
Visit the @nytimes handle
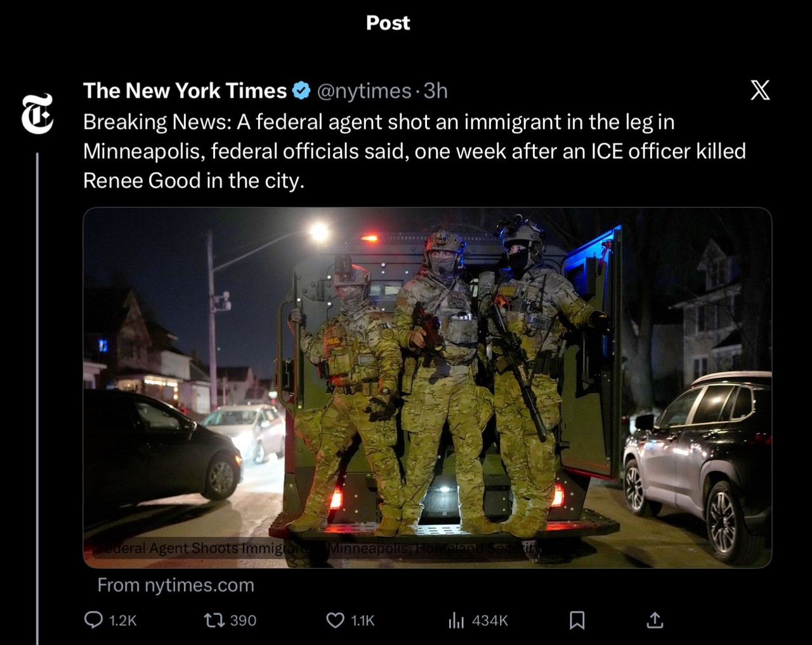pyautogui.click(x=363, y=91)
